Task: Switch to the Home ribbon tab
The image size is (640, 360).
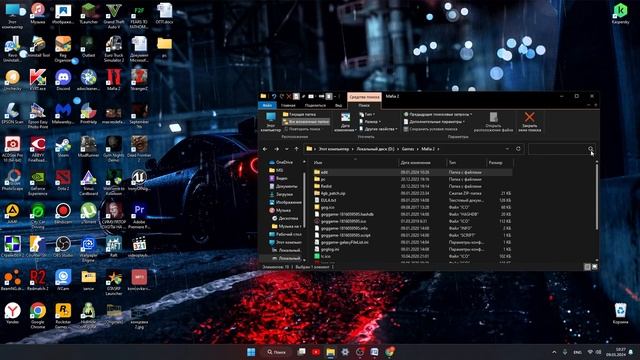Action: tap(288, 105)
